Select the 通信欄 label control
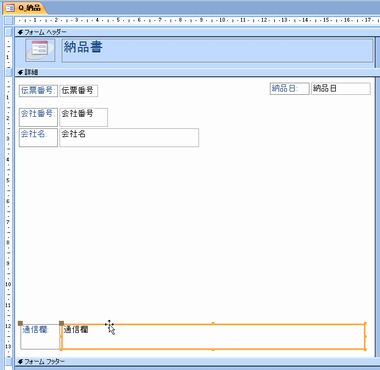Viewport: 380px width, 370px height. [40, 337]
